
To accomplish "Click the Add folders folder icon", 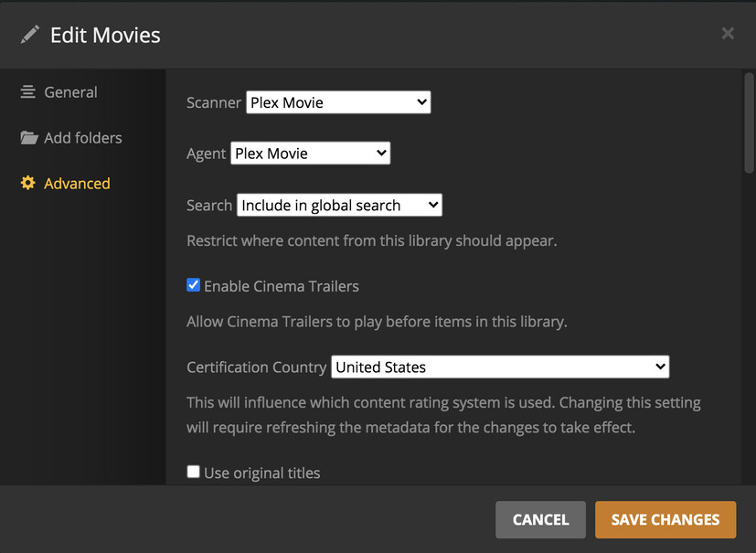I will click(x=28, y=138).
